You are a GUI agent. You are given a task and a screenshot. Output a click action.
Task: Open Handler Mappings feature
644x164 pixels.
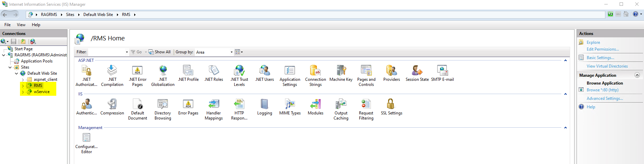[x=214, y=109]
